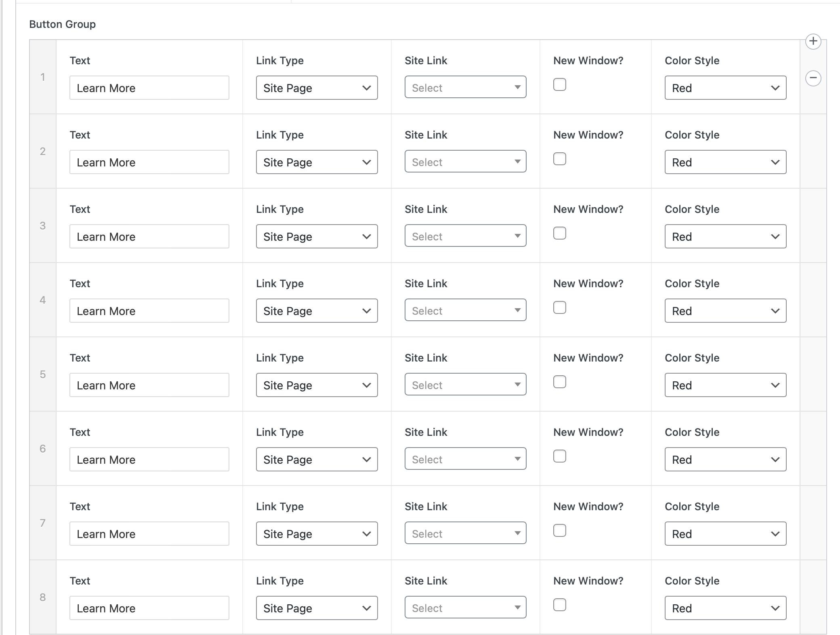Screen dimensions: 840x635
Task: Check New Window for row 8
Action: point(559,605)
